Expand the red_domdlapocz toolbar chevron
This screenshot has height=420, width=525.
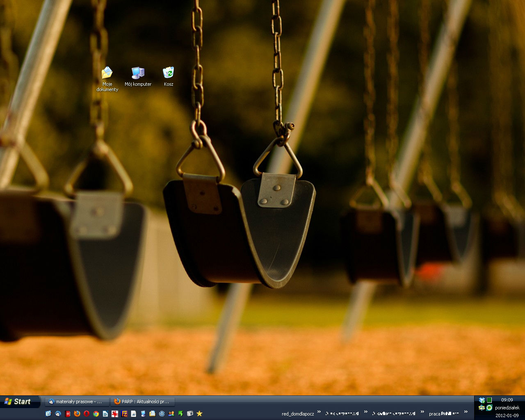tap(319, 412)
